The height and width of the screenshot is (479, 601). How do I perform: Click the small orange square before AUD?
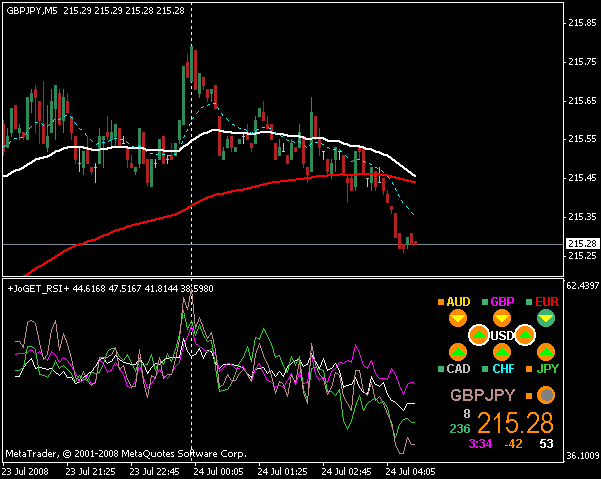[x=441, y=302]
